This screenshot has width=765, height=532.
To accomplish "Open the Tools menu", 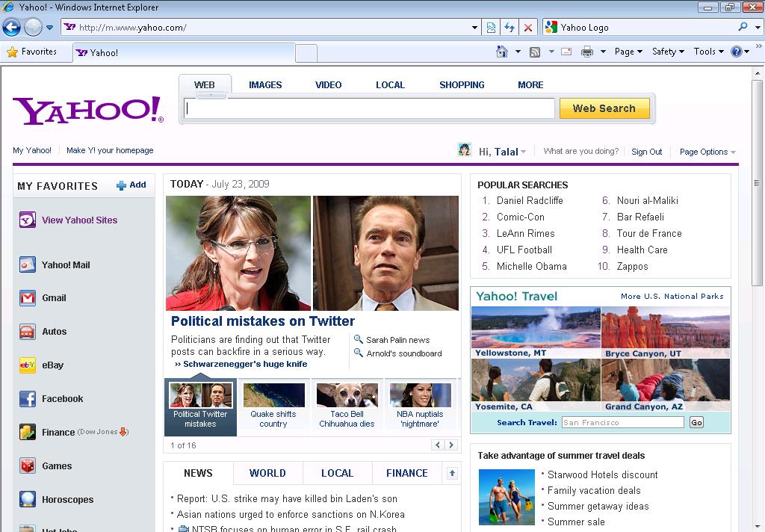I will pyautogui.click(x=708, y=52).
